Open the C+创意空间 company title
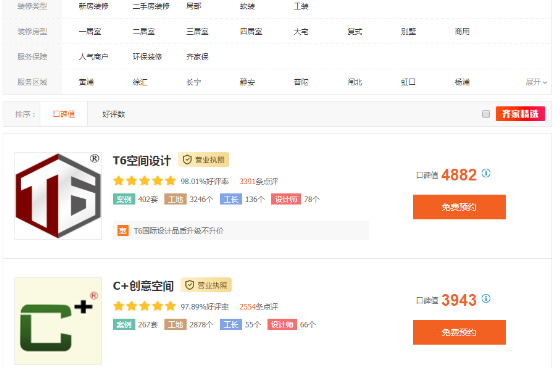Viewport: 554px width, 368px height. [143, 286]
